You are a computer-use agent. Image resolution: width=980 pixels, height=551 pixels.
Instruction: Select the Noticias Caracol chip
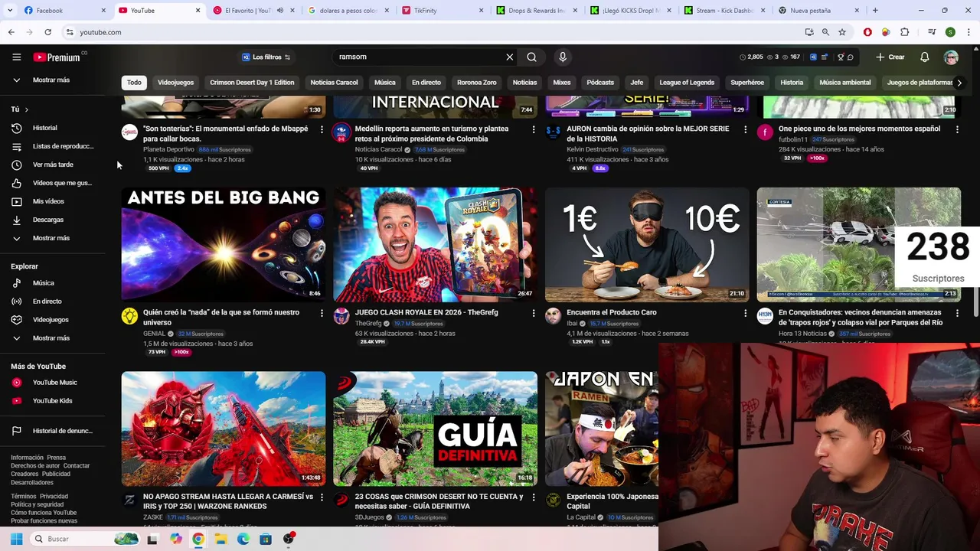[x=334, y=83]
